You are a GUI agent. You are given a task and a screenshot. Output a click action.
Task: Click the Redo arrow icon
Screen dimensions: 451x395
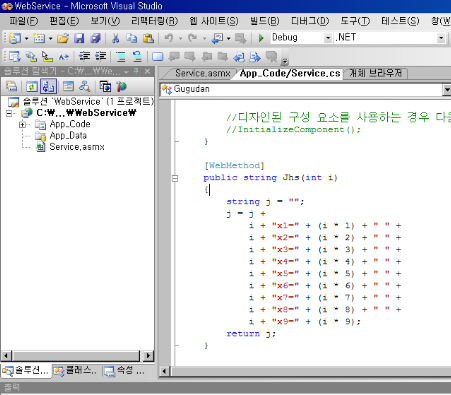point(192,38)
